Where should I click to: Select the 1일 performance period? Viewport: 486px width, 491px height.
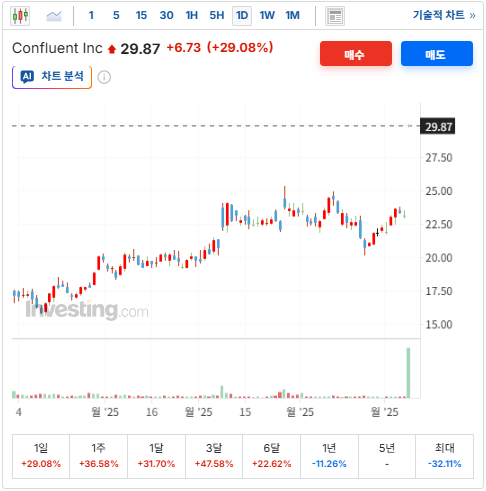point(41,456)
